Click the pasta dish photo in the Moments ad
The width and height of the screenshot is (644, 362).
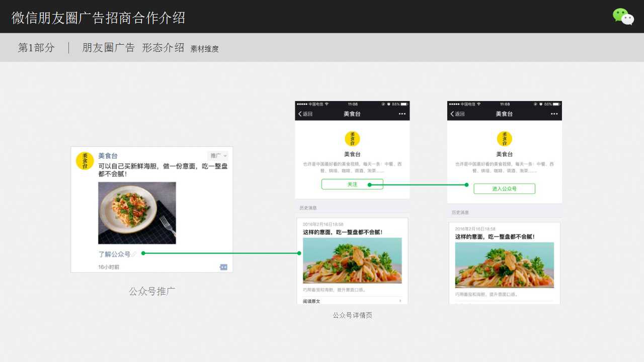[137, 212]
